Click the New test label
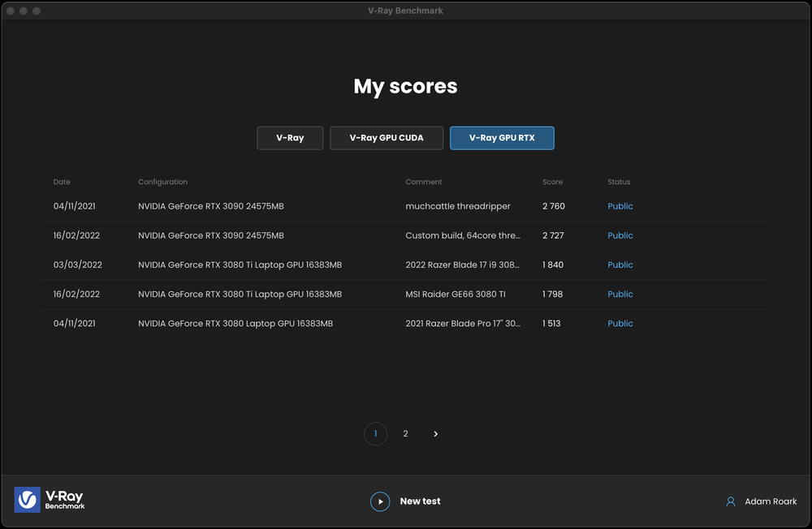Image resolution: width=812 pixels, height=529 pixels. click(x=420, y=501)
